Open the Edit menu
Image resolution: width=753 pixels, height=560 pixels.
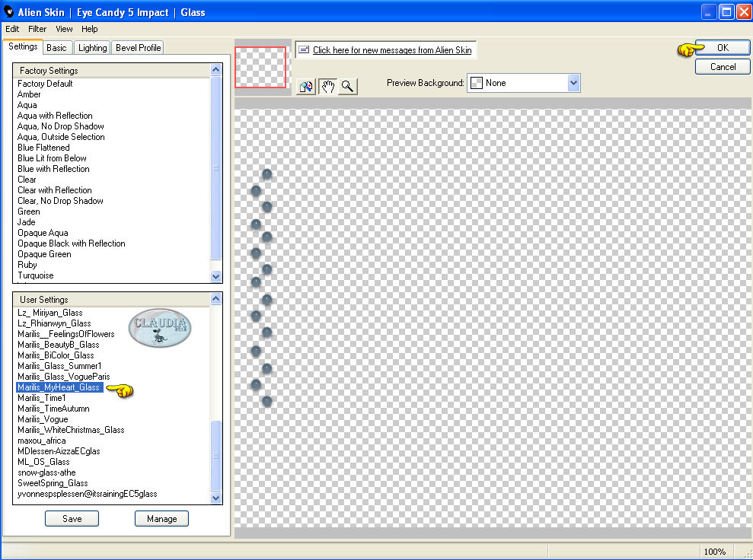pyautogui.click(x=12, y=29)
